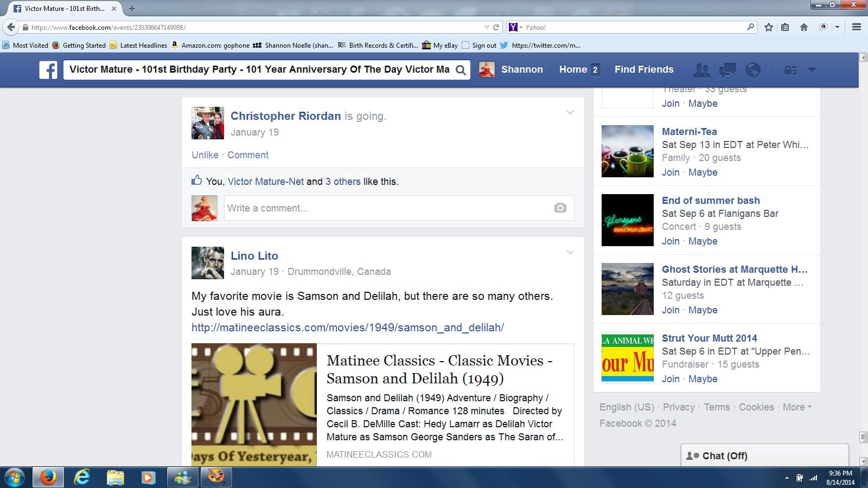The image size is (868, 488).
Task: Open the bookmarks list icon
Action: (x=785, y=27)
